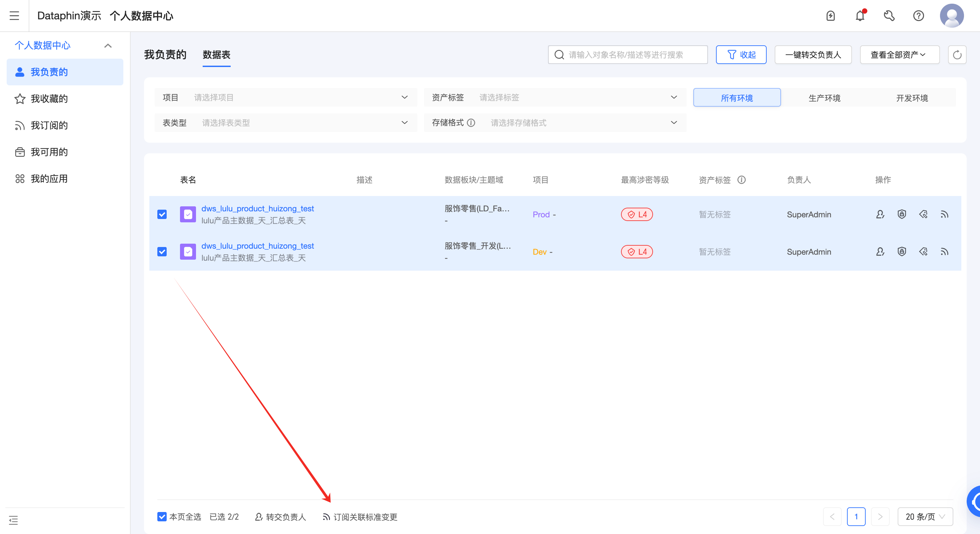Open permission shield icon on Dev table row
The height and width of the screenshot is (534, 980).
point(902,251)
